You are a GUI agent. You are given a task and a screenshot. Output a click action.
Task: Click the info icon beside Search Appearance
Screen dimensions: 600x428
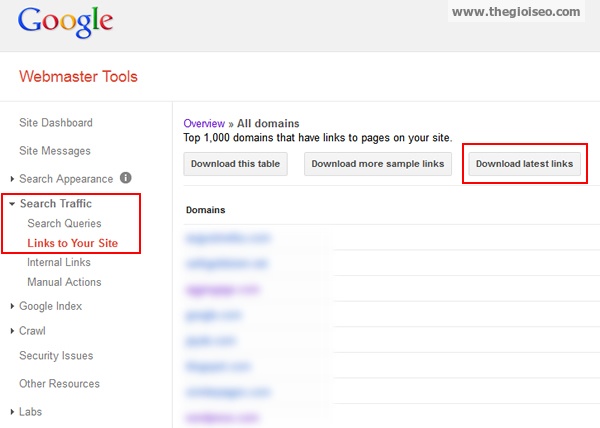point(126,178)
